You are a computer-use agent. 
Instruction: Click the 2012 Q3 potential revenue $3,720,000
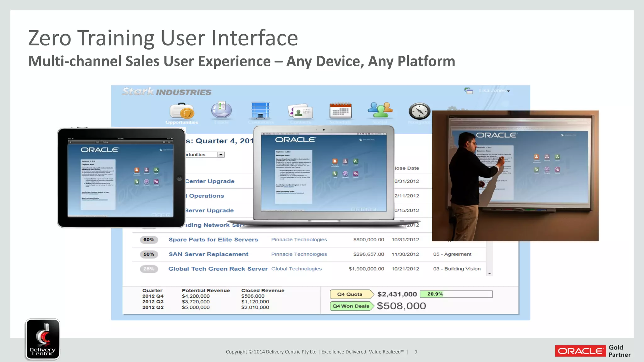pyautogui.click(x=196, y=302)
